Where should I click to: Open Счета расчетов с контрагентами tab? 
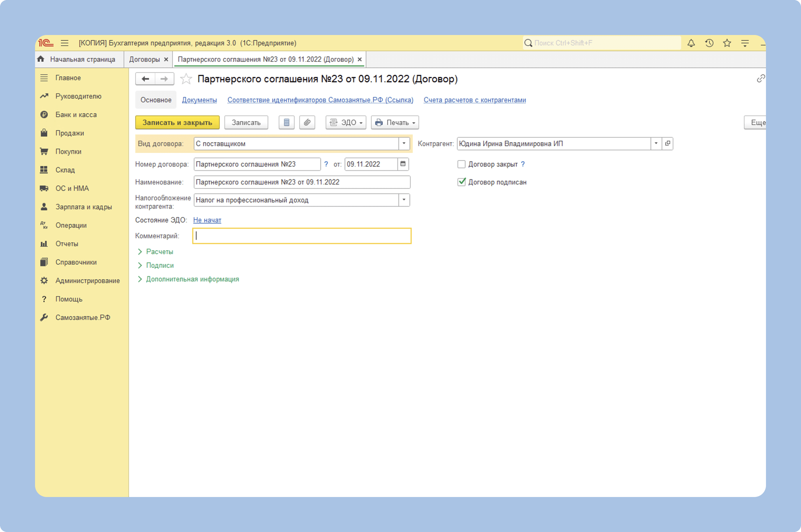475,100
